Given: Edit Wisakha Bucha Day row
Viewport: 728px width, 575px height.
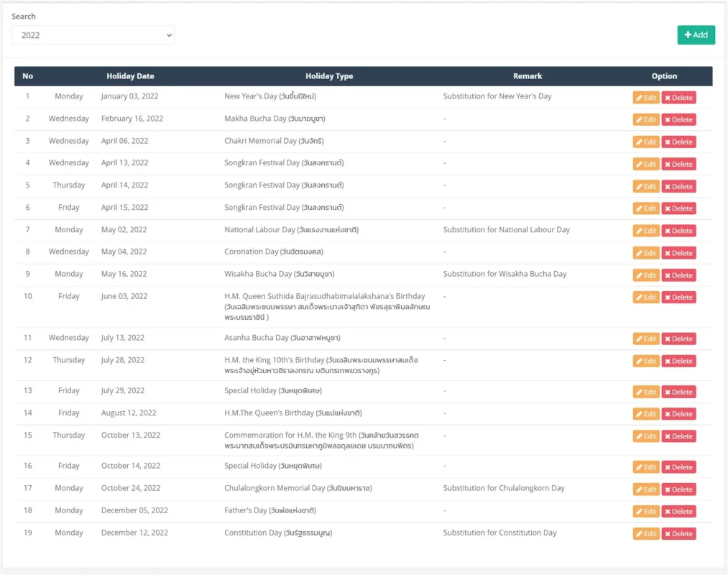Looking at the screenshot, I should pos(645,275).
